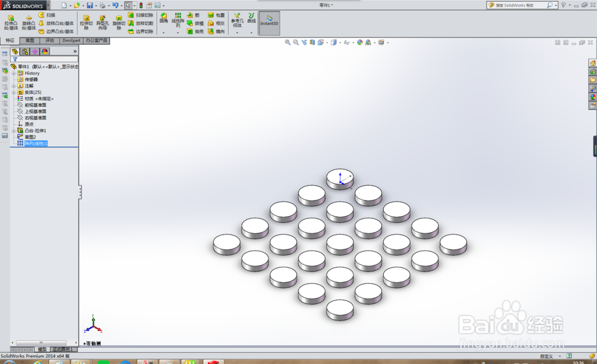The image size is (597, 364).
Task: Expand the History folder node
Action: point(14,73)
